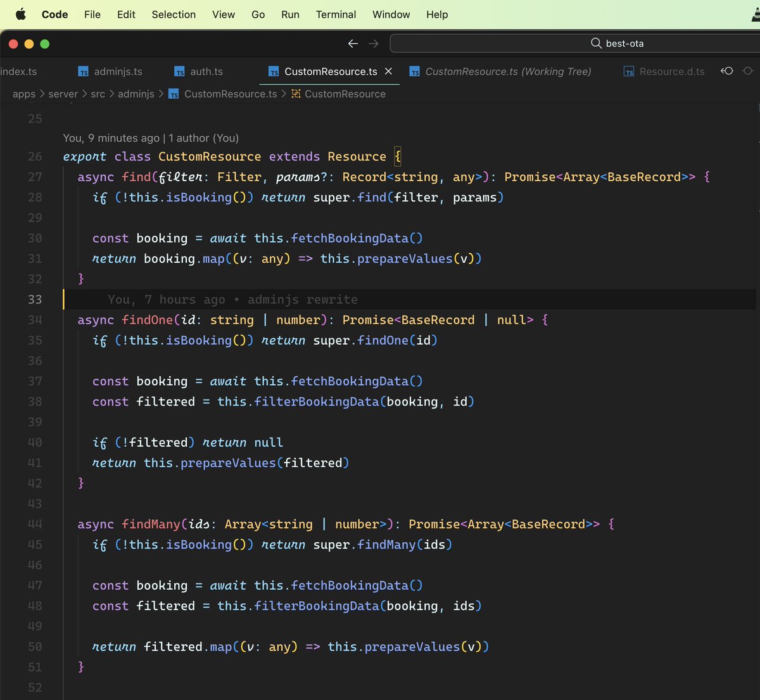Viewport: 760px width, 700px height.
Task: Open the Terminal menu
Action: click(336, 15)
